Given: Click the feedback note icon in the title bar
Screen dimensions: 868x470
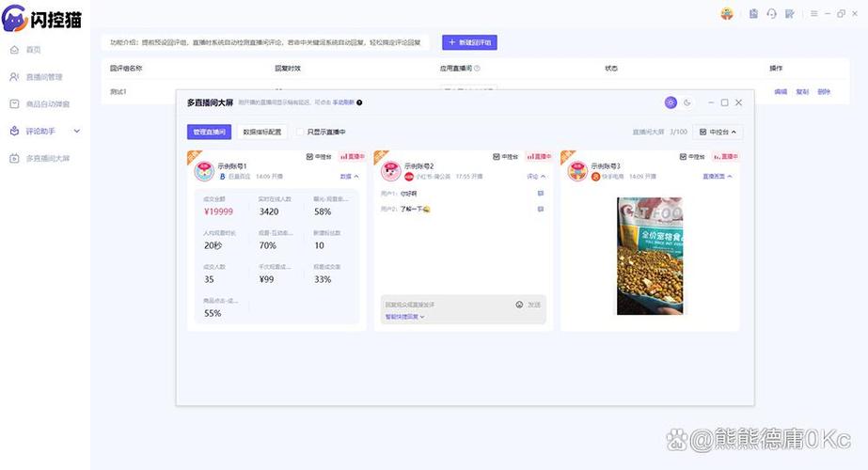Looking at the screenshot, I should click(790, 14).
